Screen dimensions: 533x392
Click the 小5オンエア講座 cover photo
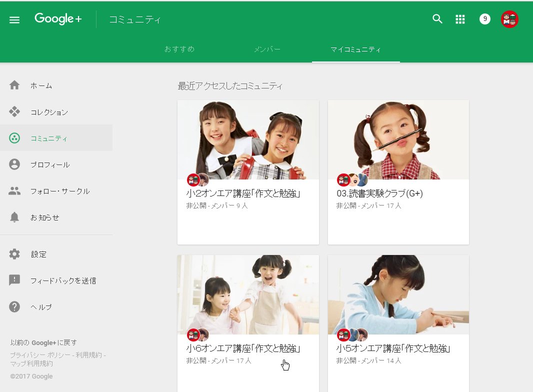point(398,295)
